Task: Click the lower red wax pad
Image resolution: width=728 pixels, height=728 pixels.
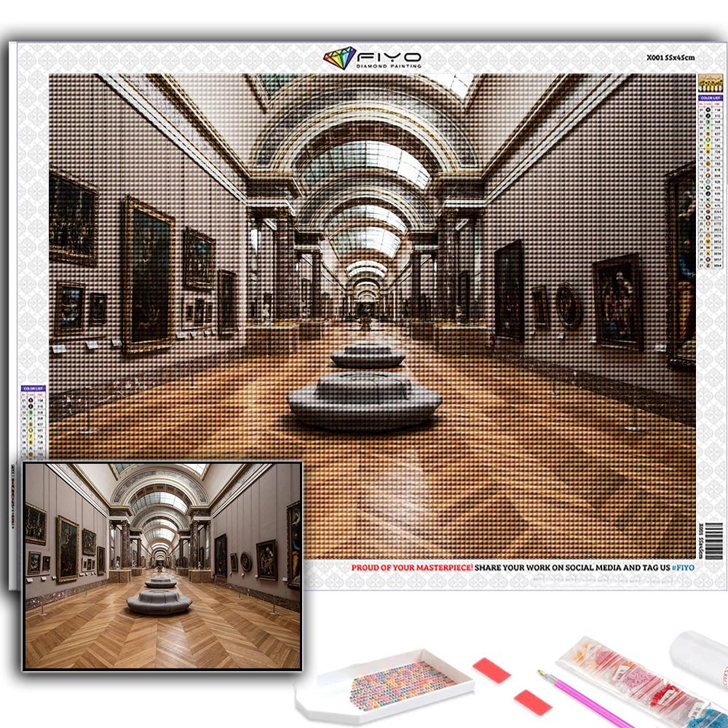Action: click(532, 703)
